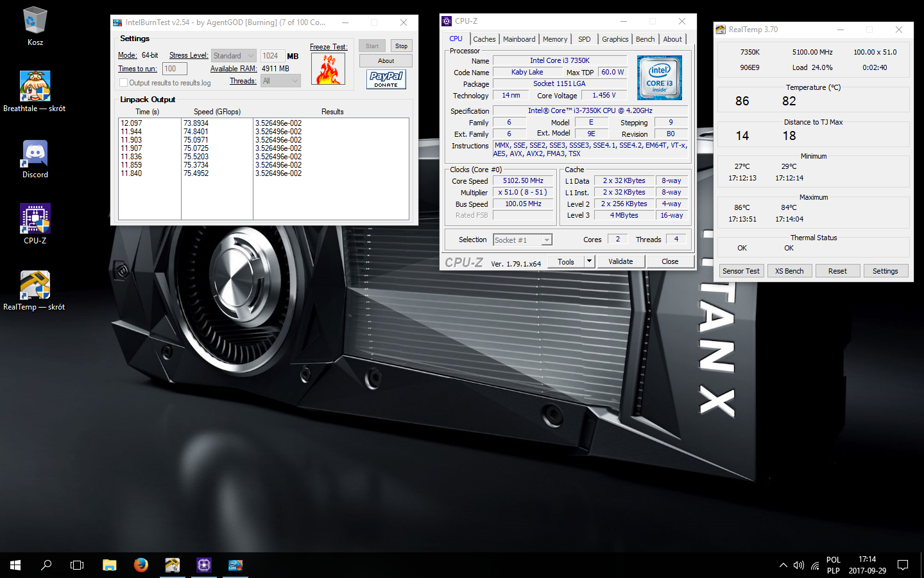Click the Times to run input field

point(174,69)
